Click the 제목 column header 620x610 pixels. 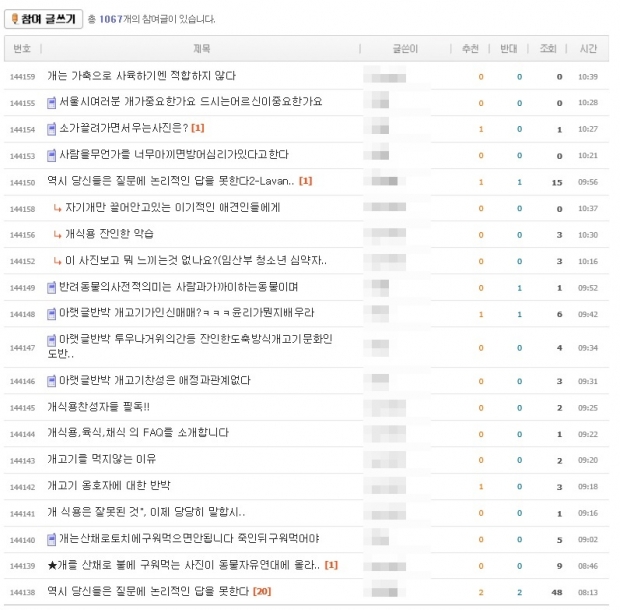[x=202, y=49]
